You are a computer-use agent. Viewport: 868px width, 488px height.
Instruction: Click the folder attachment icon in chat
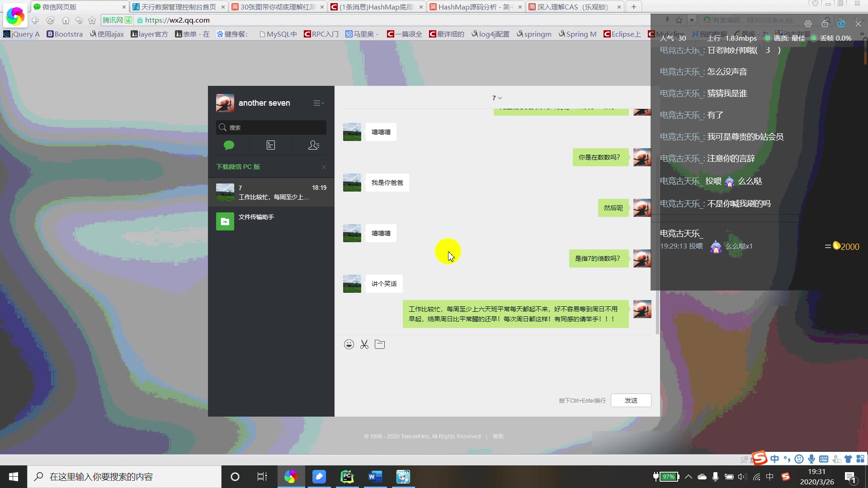tap(379, 344)
